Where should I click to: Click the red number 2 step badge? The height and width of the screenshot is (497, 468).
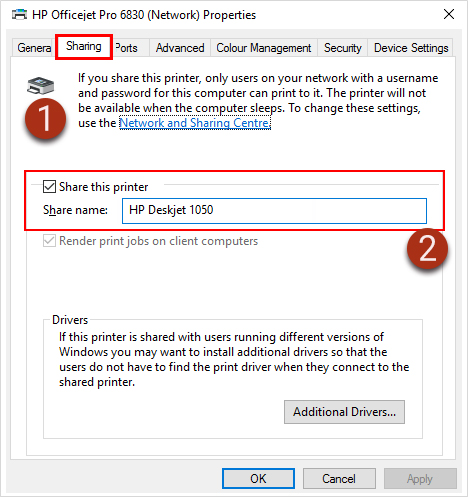[427, 249]
